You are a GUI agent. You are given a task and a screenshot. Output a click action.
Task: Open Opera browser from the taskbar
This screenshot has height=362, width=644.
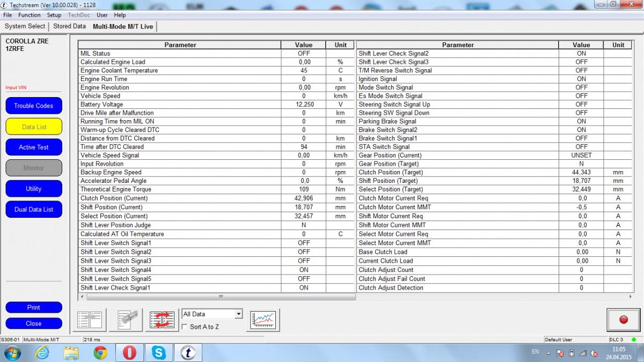129,353
